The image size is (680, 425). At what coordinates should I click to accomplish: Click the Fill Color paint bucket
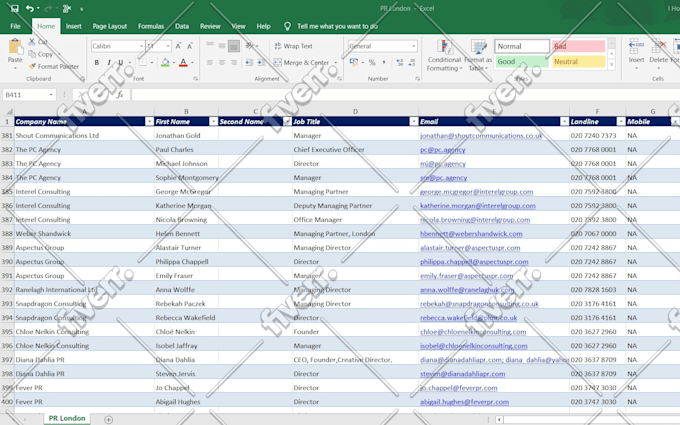165,62
